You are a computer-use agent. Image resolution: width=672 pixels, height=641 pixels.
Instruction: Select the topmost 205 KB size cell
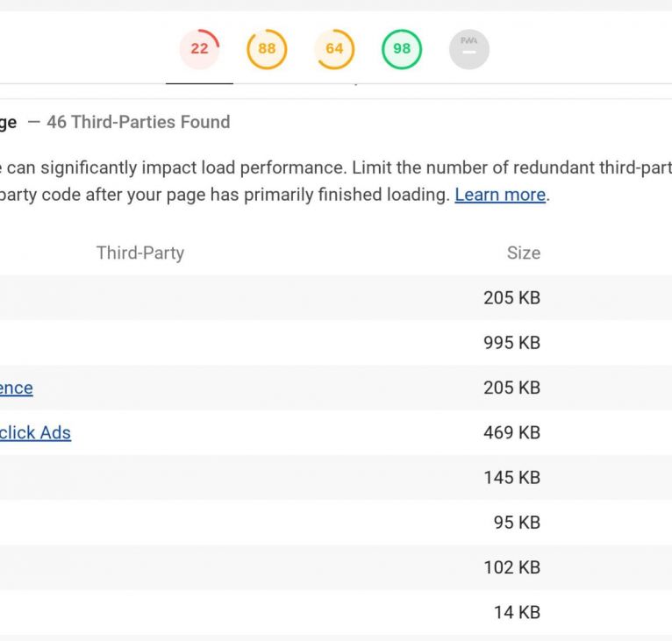point(511,298)
